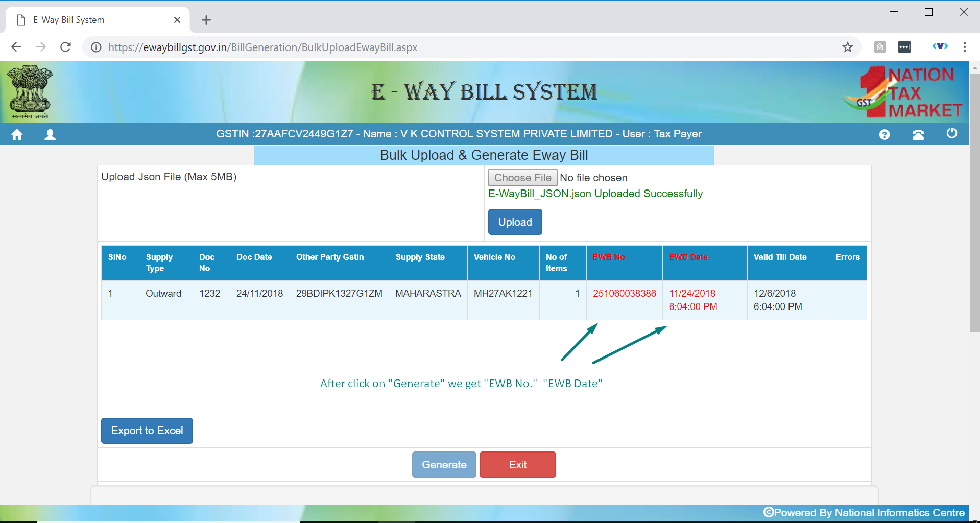Screen dimensions: 980x523
Task: Open a new browser tab
Action: point(206,20)
